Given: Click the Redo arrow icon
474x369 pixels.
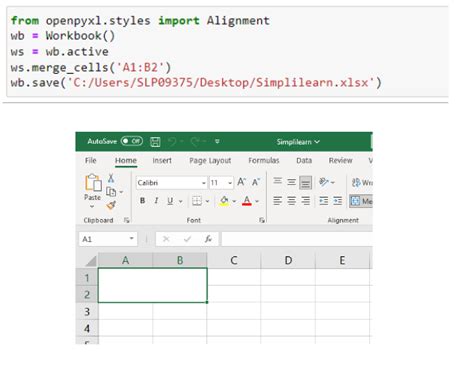Looking at the screenshot, I should pos(195,142).
